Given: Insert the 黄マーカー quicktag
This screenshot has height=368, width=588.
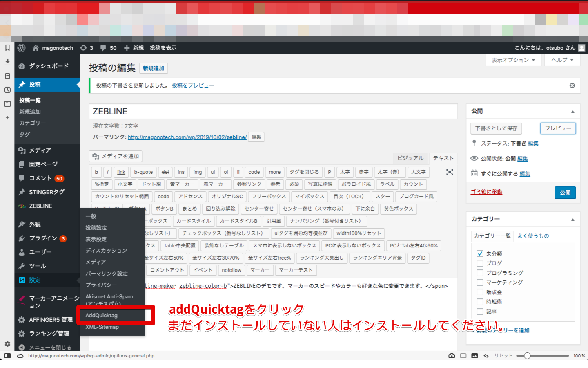Looking at the screenshot, I should click(182, 184).
